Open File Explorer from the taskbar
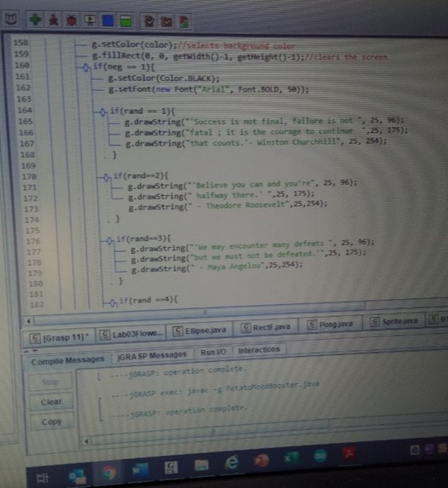The width and height of the screenshot is (448, 488). tap(201, 465)
